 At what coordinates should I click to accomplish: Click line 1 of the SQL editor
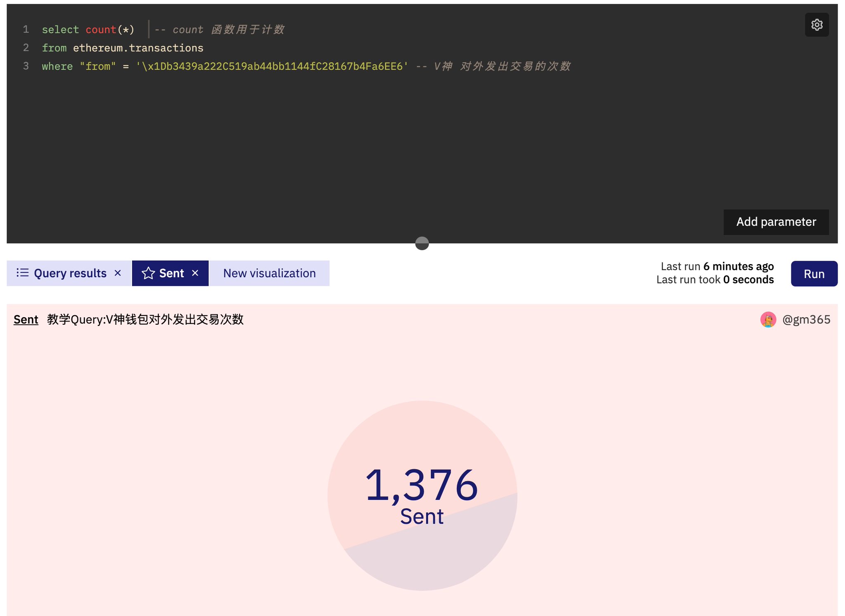[88, 30]
